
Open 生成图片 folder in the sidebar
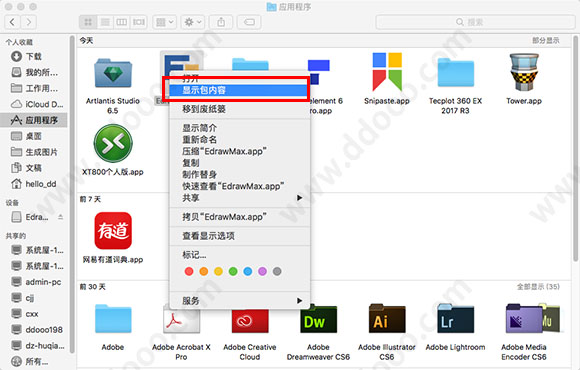[x=33, y=152]
